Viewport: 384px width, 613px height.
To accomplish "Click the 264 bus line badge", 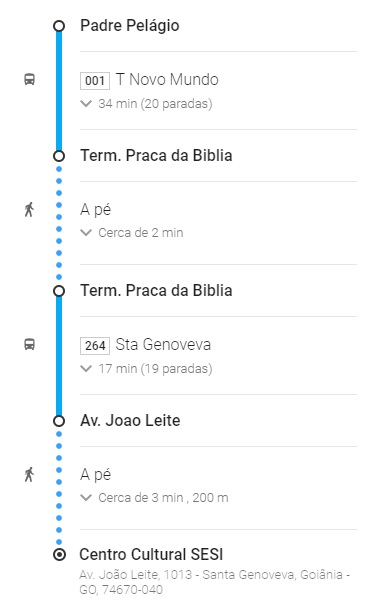I will click(95, 346).
